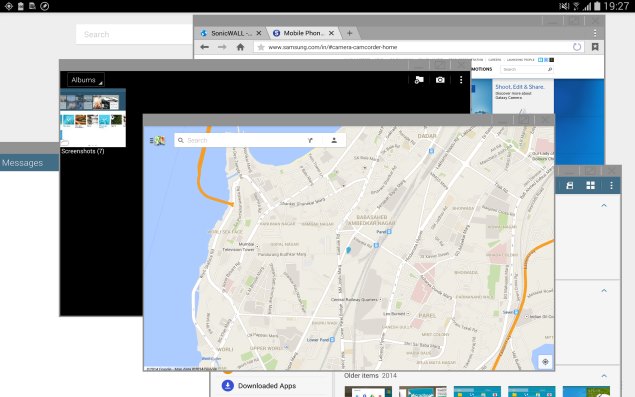Screen dimensions: 635x397
Task: Open first Older items thumbnail
Action: point(368,391)
